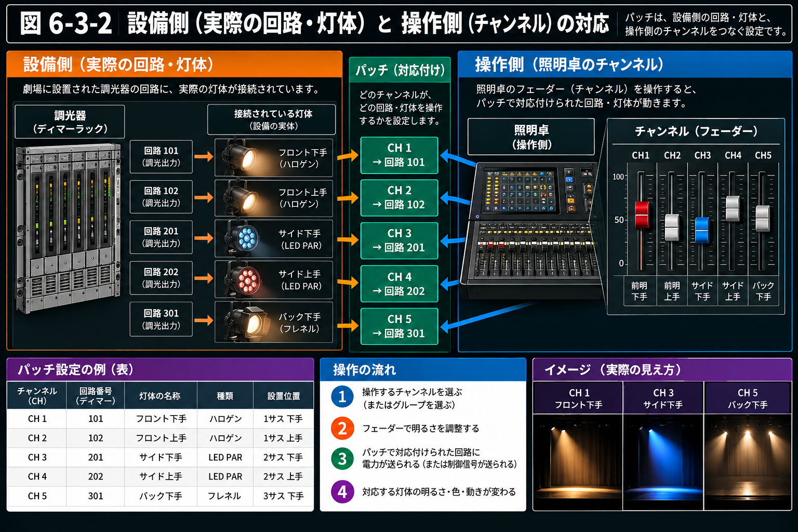798x532 pixels.
Task: Click the green step 3 circle in 操作の流れ
Action: click(342, 459)
